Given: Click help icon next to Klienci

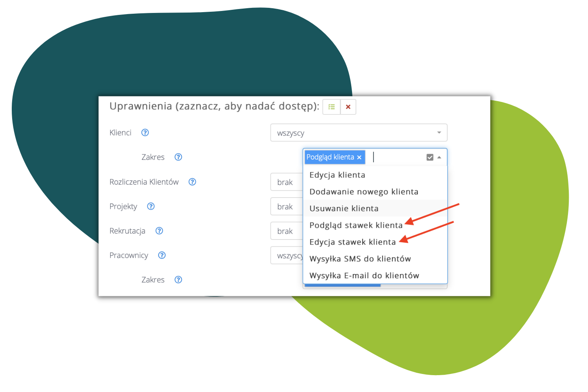Looking at the screenshot, I should click(145, 132).
